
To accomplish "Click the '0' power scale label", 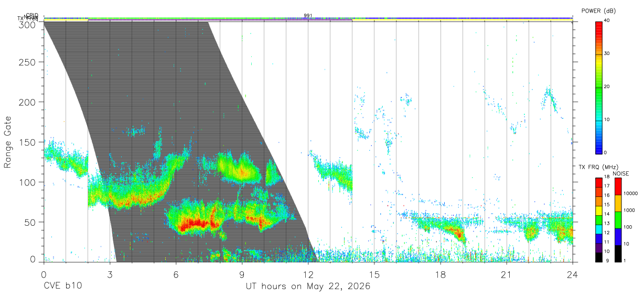I will click(606, 152).
